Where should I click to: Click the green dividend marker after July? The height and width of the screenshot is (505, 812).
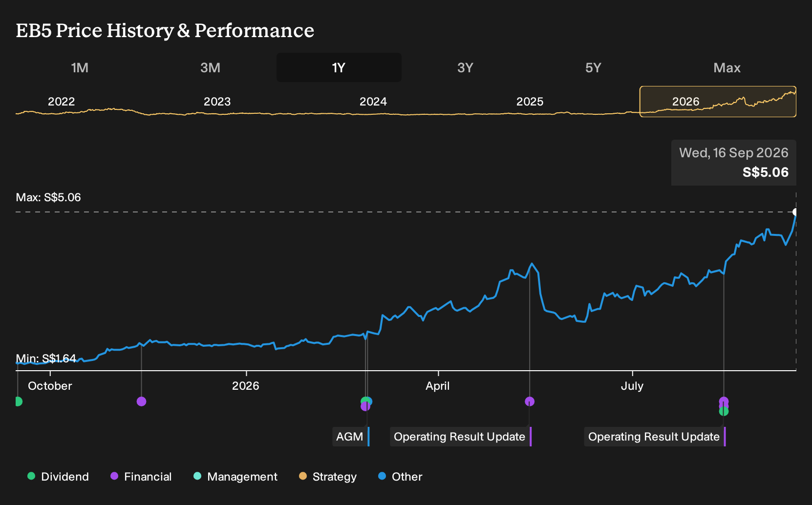click(x=724, y=412)
